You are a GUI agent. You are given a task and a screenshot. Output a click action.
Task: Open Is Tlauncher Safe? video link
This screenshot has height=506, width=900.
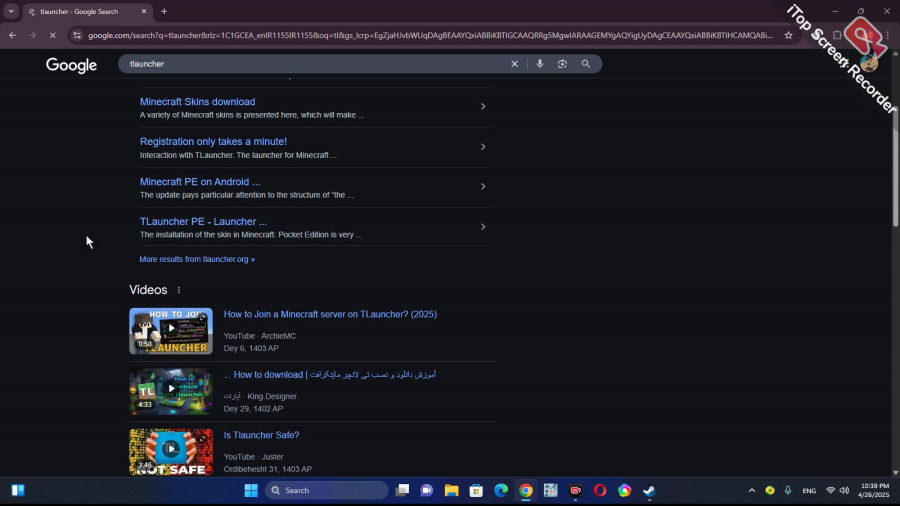tap(261, 435)
